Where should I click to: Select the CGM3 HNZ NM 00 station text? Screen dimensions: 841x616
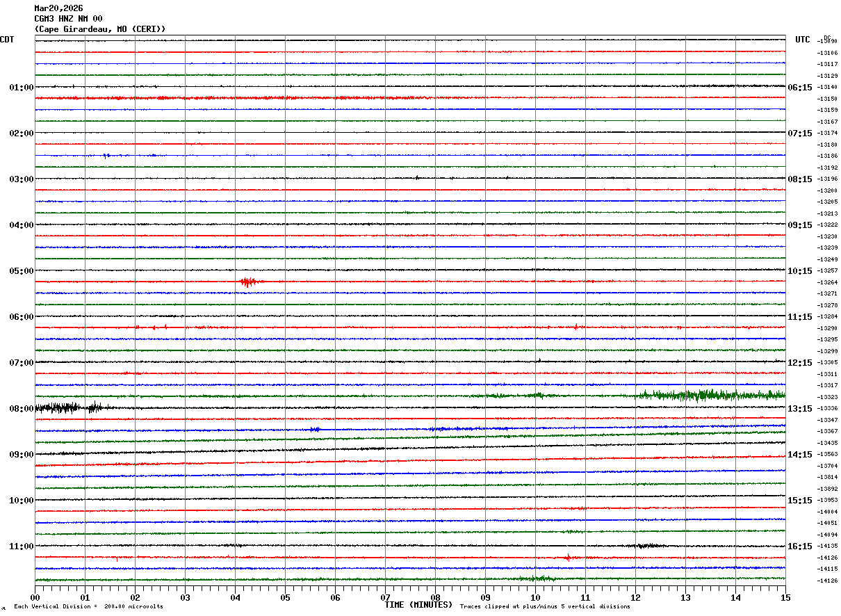tap(68, 19)
